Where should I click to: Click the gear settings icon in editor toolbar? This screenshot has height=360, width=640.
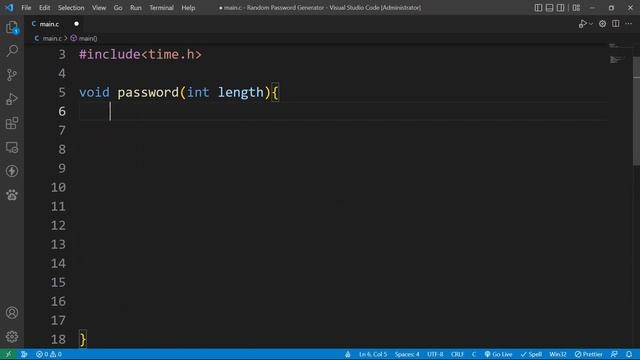point(602,24)
